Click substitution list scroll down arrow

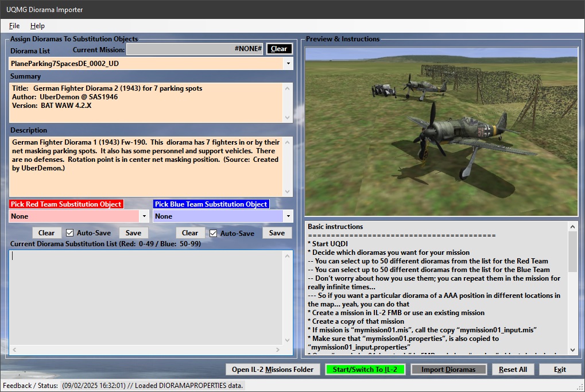(x=287, y=340)
